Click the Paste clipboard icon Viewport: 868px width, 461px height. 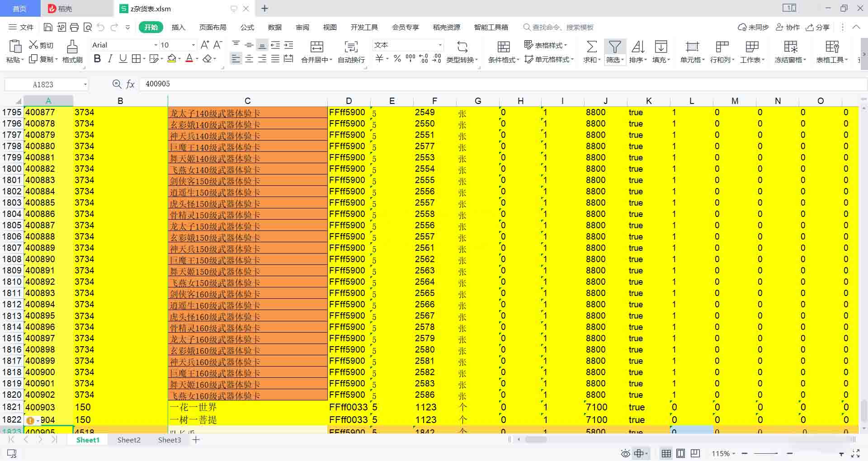coord(15,46)
